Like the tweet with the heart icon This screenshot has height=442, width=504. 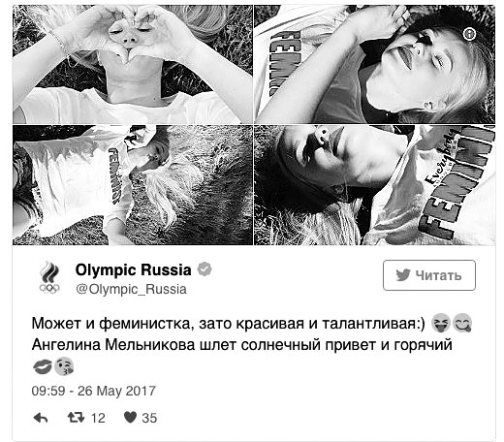click(x=131, y=417)
